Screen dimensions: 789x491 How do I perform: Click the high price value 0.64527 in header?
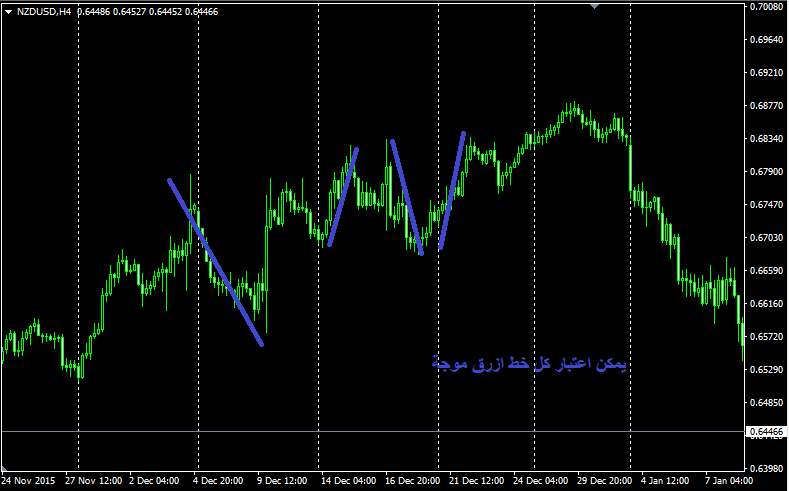129,12
